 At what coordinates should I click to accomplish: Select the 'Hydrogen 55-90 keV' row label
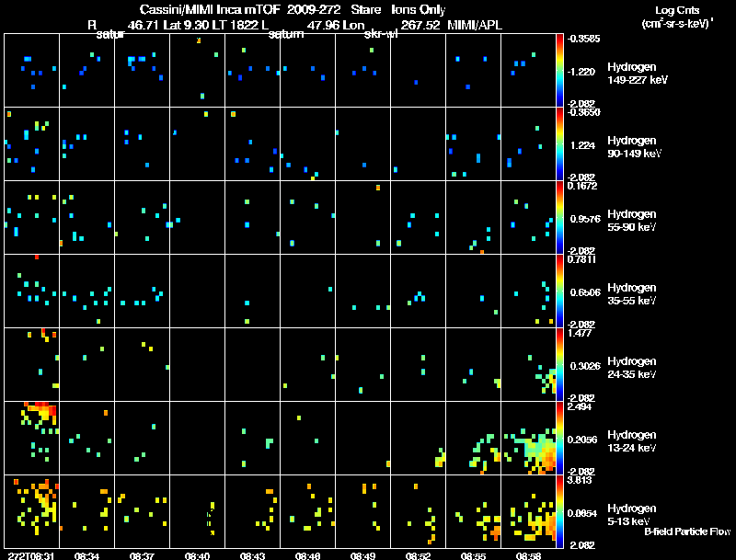click(632, 221)
